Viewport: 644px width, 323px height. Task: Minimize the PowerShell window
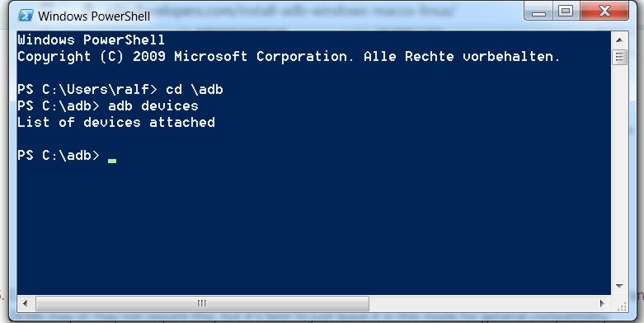(x=538, y=12)
